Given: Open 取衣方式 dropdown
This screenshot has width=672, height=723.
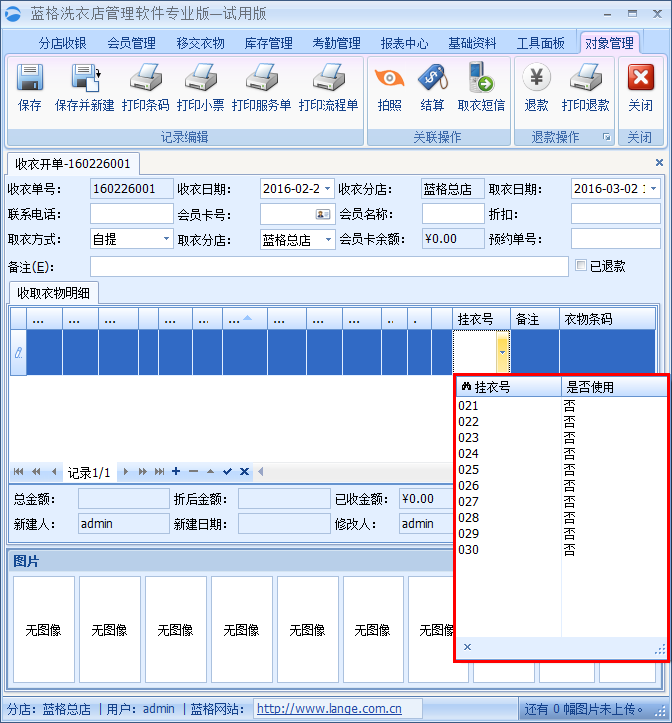Looking at the screenshot, I should (166, 239).
